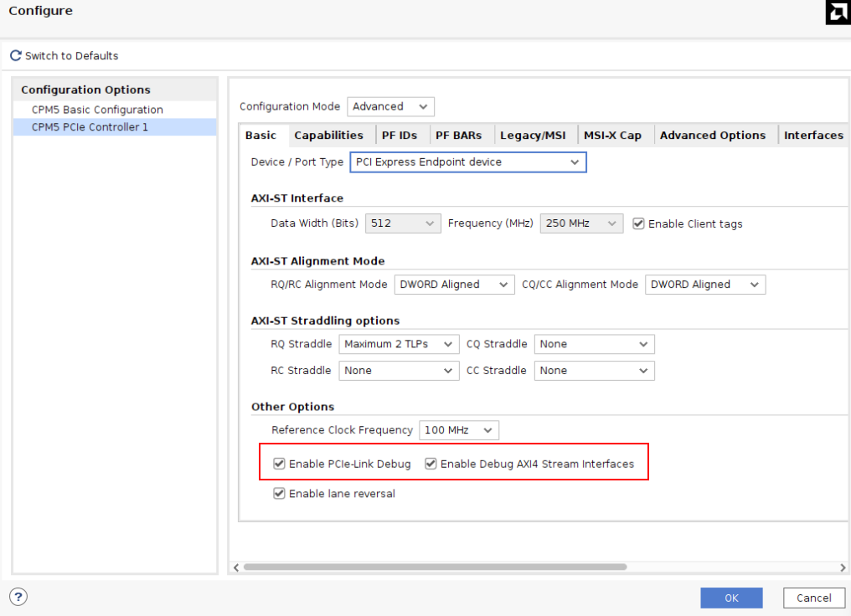
Task: Open the Reference Clock Frequency dropdown
Action: [x=459, y=429]
